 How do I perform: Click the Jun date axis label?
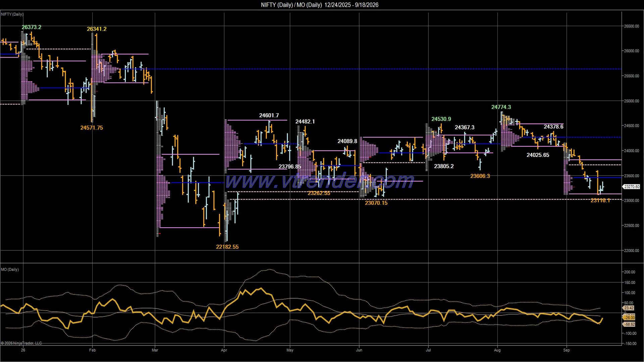(x=359, y=350)
